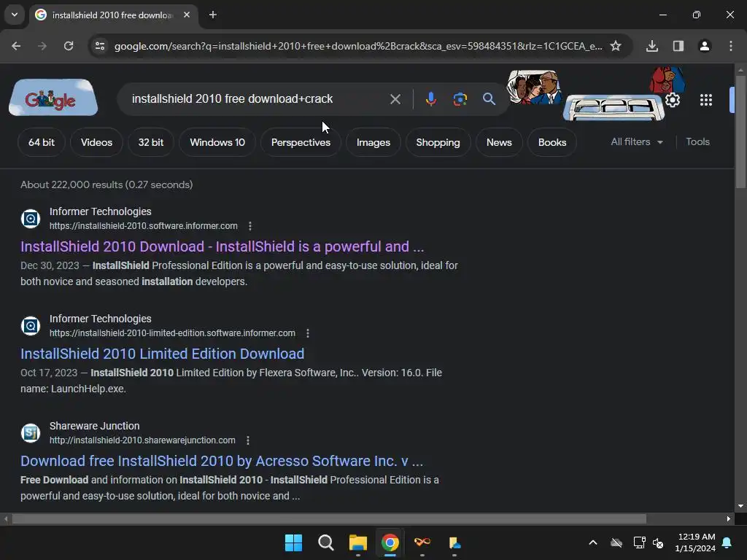This screenshot has height=560, width=747.
Task: Open the taskbar clock and date
Action: [695, 542]
